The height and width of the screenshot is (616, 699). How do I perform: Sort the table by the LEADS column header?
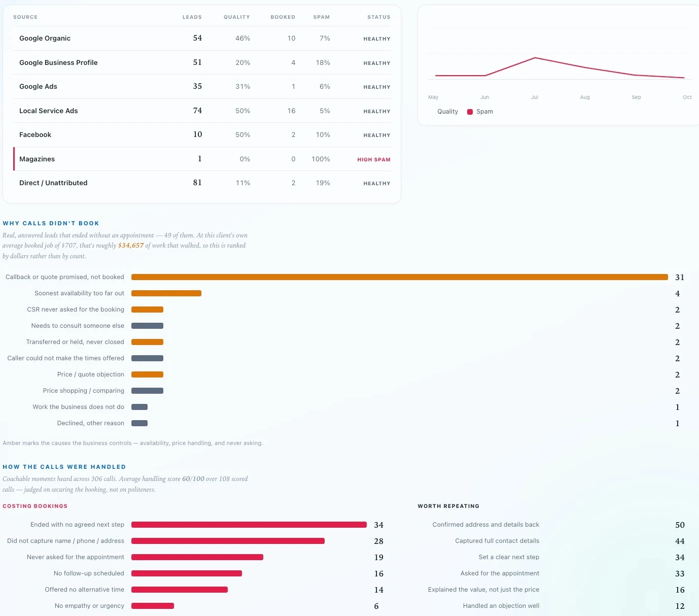tap(192, 17)
